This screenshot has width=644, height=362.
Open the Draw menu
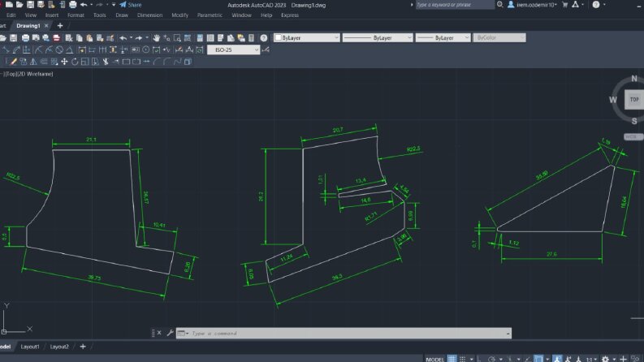click(x=122, y=15)
